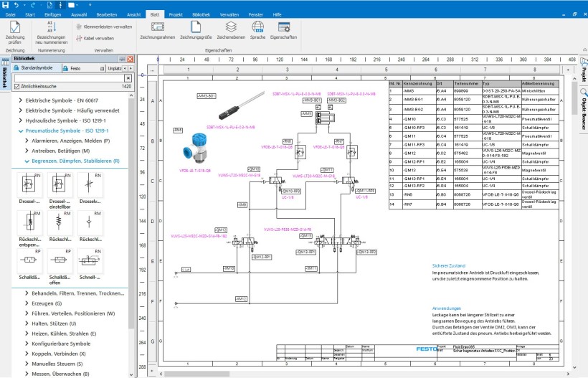The width and height of the screenshot is (588, 378).
Task: Click Bezeichnungen neu nummerieren icon
Action: pos(52,32)
